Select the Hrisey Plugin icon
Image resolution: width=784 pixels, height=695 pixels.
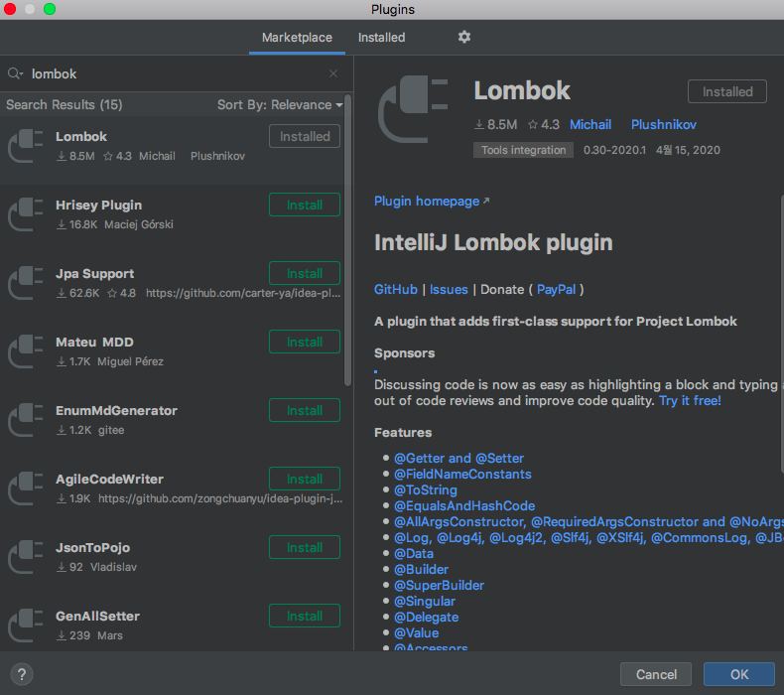tap(26, 214)
